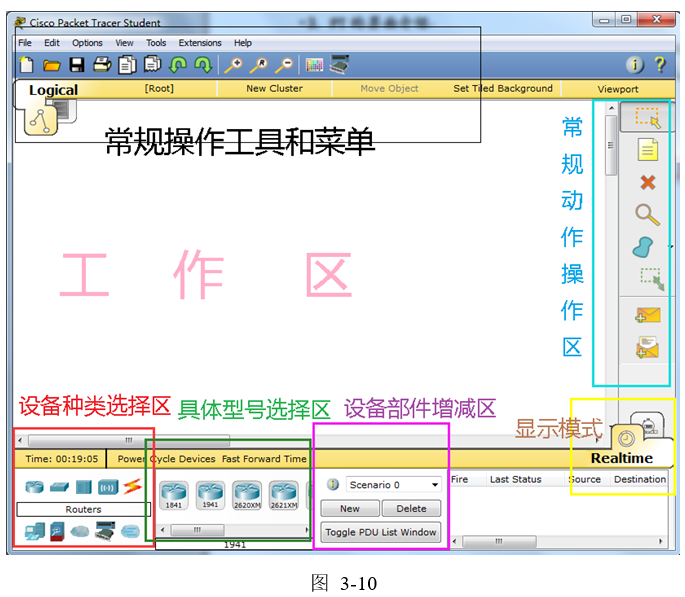Select the Resize Shape tool

point(650,278)
